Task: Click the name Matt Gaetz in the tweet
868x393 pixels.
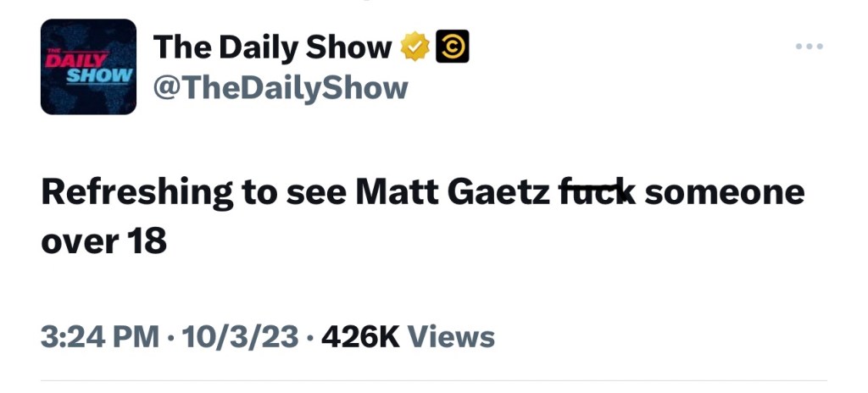Action: coord(453,193)
